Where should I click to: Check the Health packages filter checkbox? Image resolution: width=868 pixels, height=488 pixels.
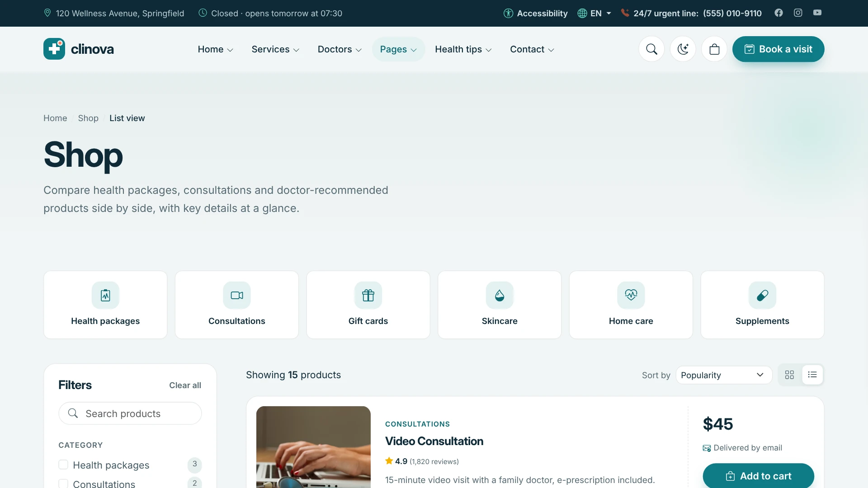(x=63, y=465)
